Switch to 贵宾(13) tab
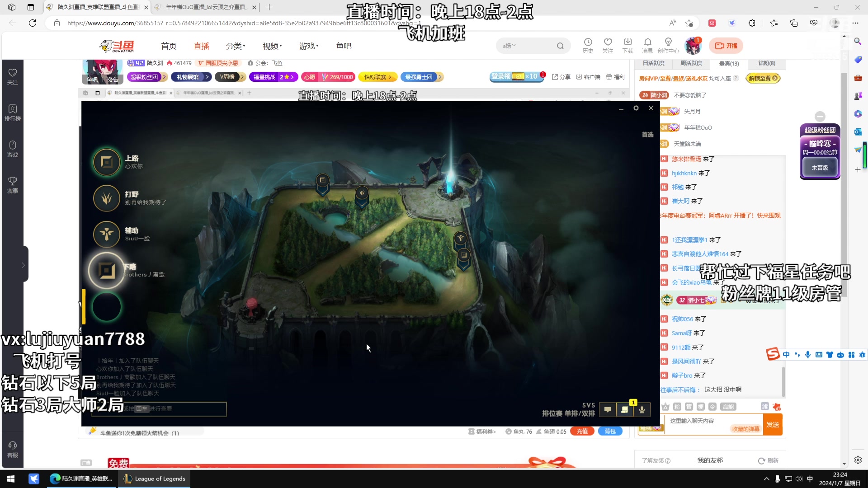The width and height of the screenshot is (868, 488). click(729, 64)
